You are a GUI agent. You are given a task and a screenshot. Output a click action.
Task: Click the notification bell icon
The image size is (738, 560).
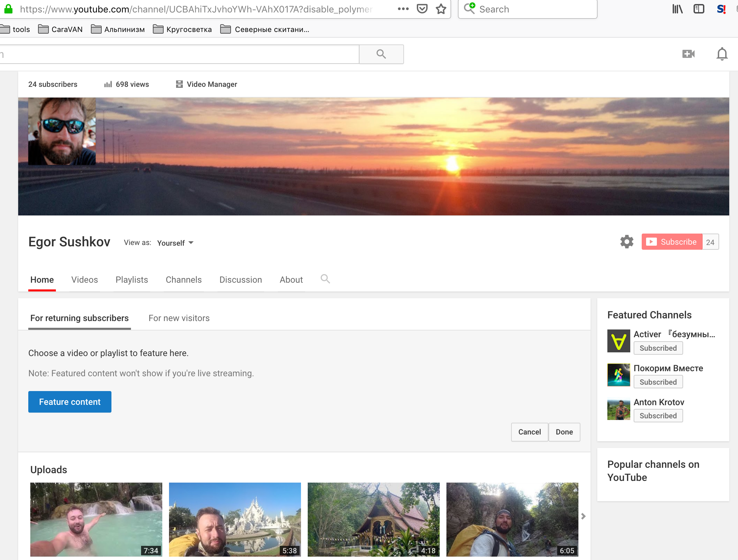(722, 54)
